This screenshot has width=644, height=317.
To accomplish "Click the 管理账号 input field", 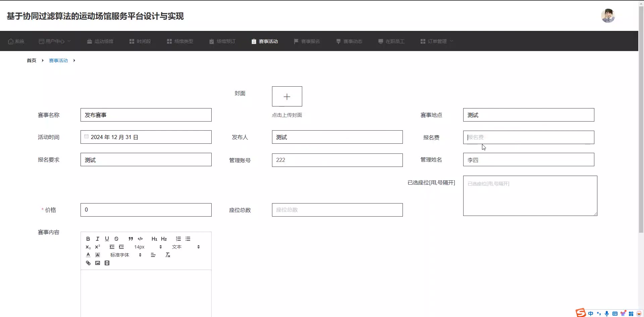I will pos(337,160).
